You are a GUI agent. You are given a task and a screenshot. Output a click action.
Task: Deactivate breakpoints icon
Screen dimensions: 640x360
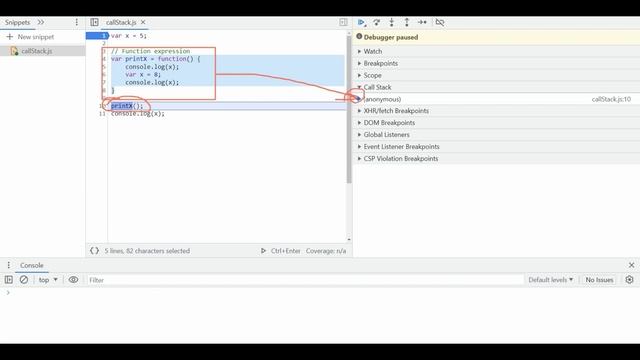click(440, 22)
